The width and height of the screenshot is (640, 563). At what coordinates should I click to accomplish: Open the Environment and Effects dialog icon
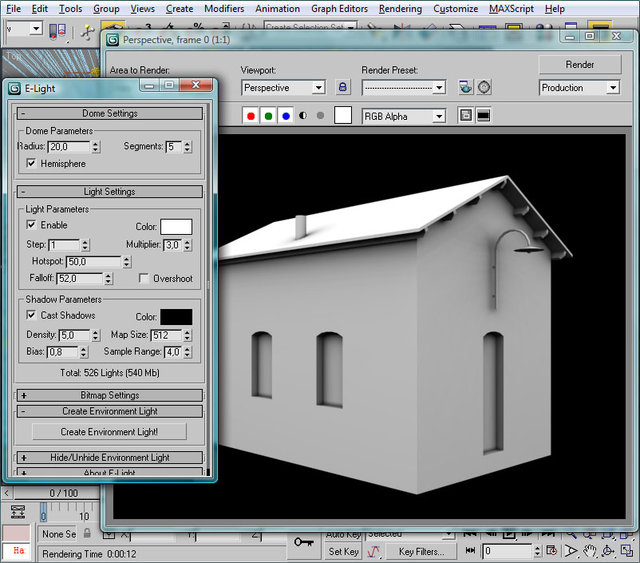coord(484,88)
